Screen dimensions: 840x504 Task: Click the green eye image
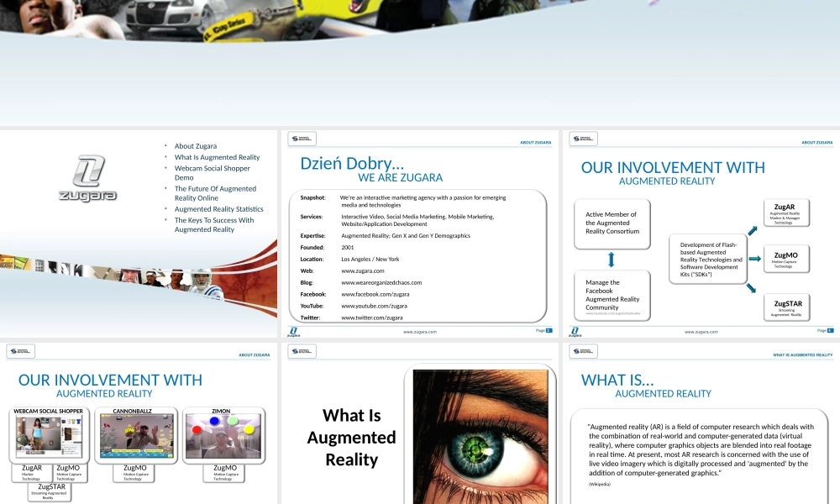pyautogui.click(x=480, y=437)
